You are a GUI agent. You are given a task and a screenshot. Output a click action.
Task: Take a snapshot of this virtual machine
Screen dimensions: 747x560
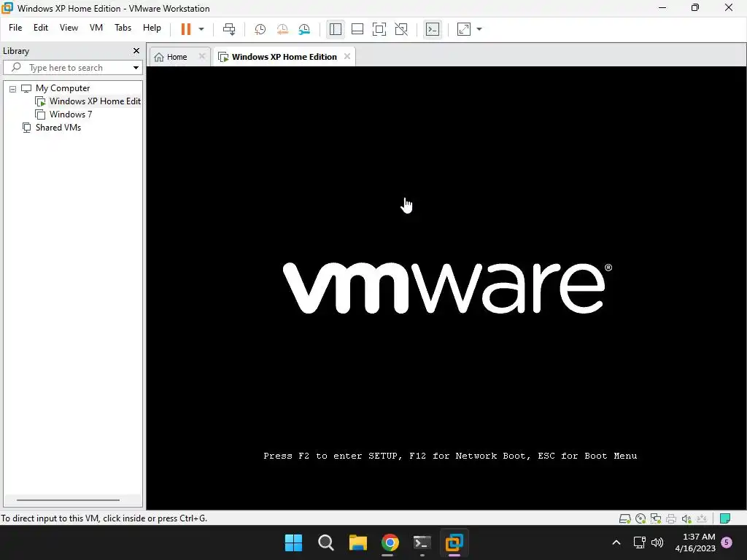coord(260,29)
